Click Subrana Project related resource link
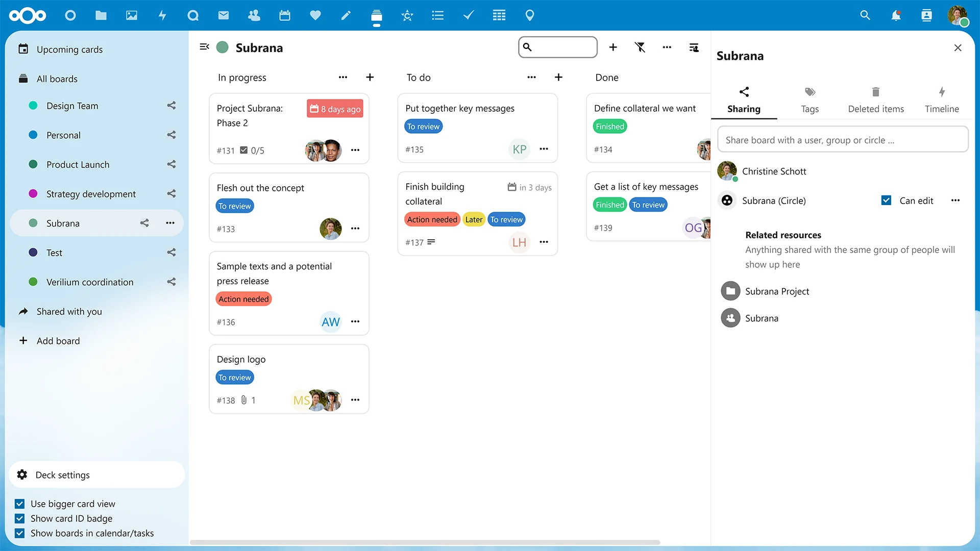Screen dimensions: 980x551 (777, 291)
